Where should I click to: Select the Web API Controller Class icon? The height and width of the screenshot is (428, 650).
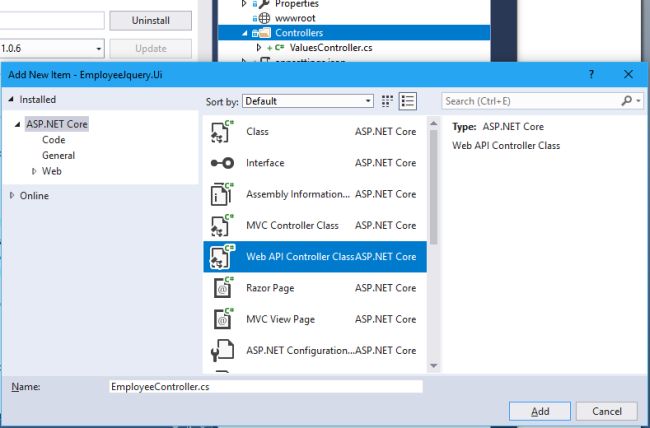pos(222,257)
